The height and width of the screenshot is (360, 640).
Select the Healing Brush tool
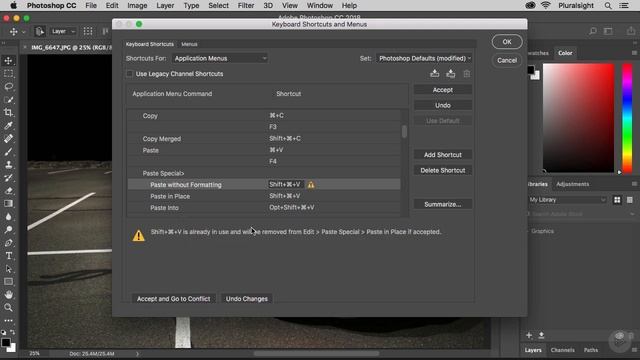pos(8,138)
